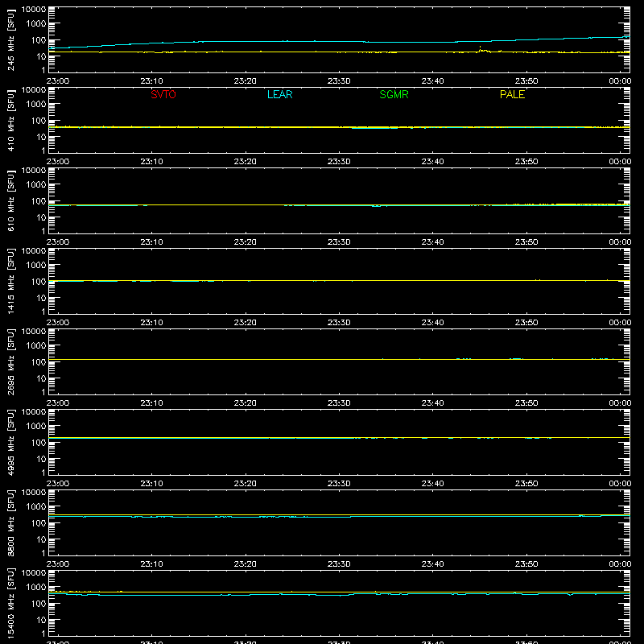The image size is (644, 644).
Task: Click 23:30 tick under the 1415 MHz panel
Action: [339, 323]
